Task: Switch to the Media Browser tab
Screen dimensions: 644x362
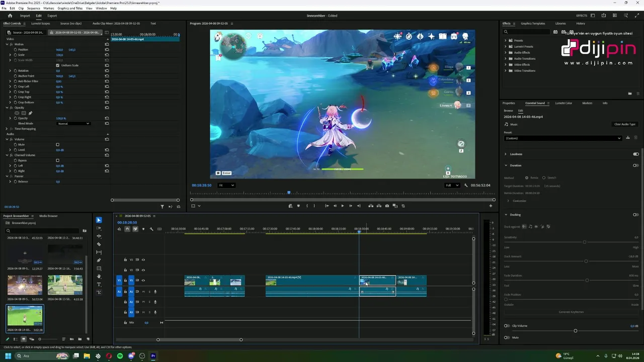Action: (48, 216)
